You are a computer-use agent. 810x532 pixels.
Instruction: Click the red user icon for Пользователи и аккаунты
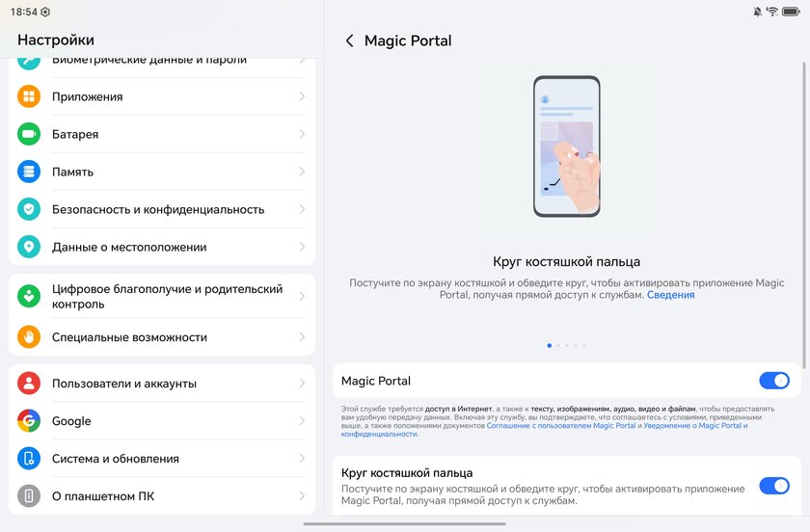29,384
